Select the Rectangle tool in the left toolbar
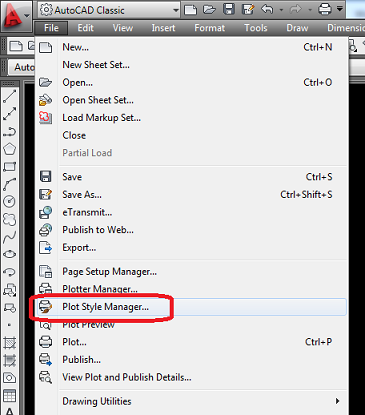 pos(10,166)
